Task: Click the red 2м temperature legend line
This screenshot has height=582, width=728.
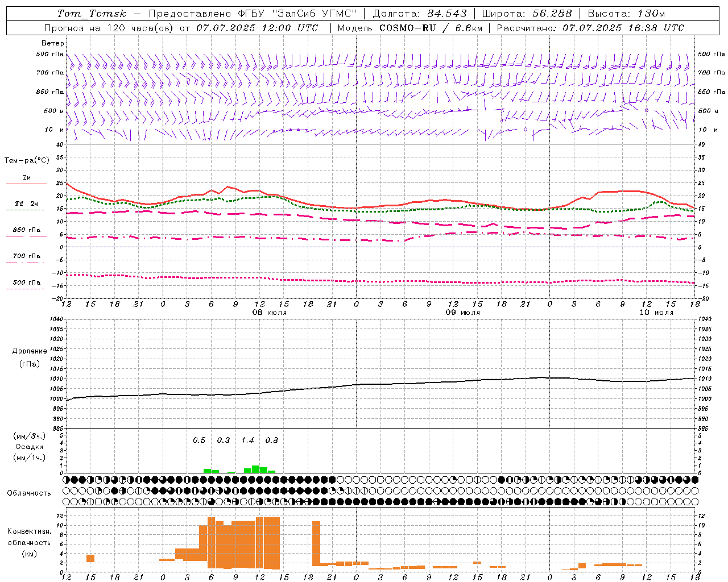Action: pyautogui.click(x=26, y=184)
